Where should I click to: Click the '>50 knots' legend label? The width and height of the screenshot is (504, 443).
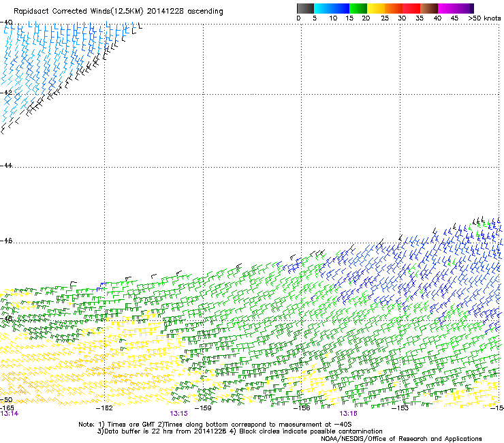pyautogui.click(x=484, y=18)
